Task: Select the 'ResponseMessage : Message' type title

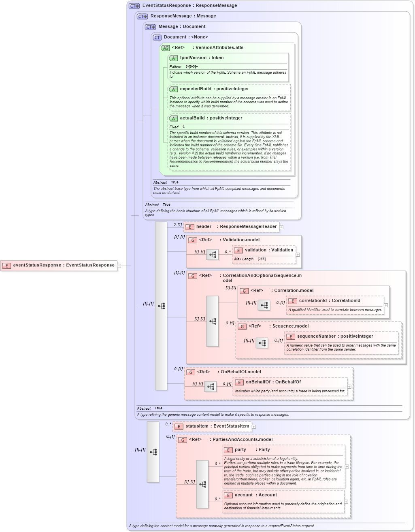Action: pos(183,16)
